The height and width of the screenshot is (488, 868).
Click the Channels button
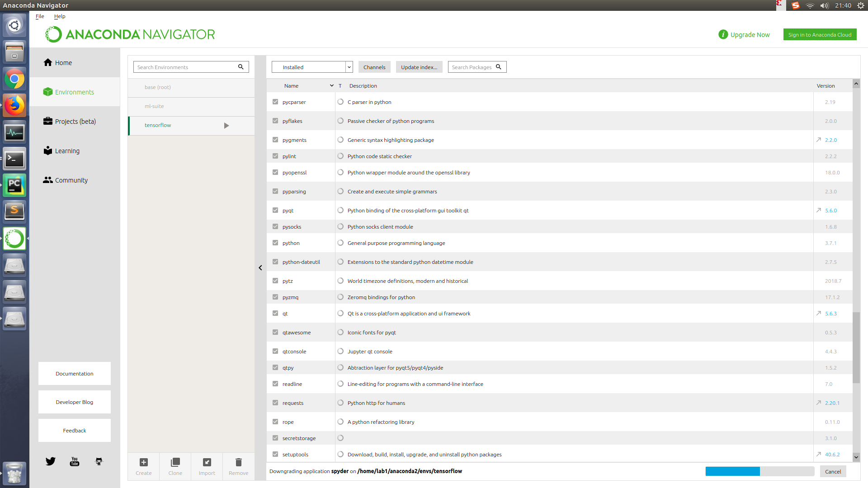[374, 67]
